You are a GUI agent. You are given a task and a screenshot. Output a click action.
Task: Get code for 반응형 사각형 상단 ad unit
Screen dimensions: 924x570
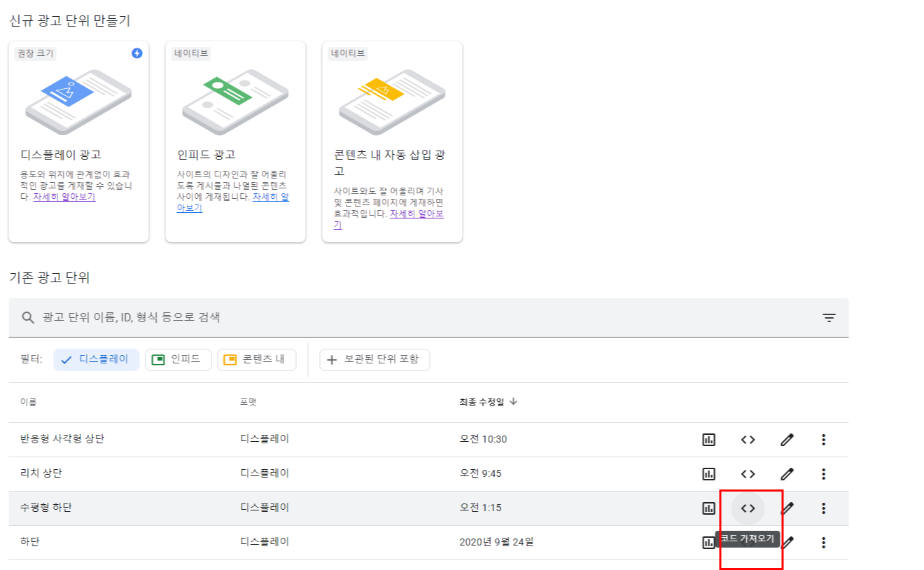pos(748,440)
